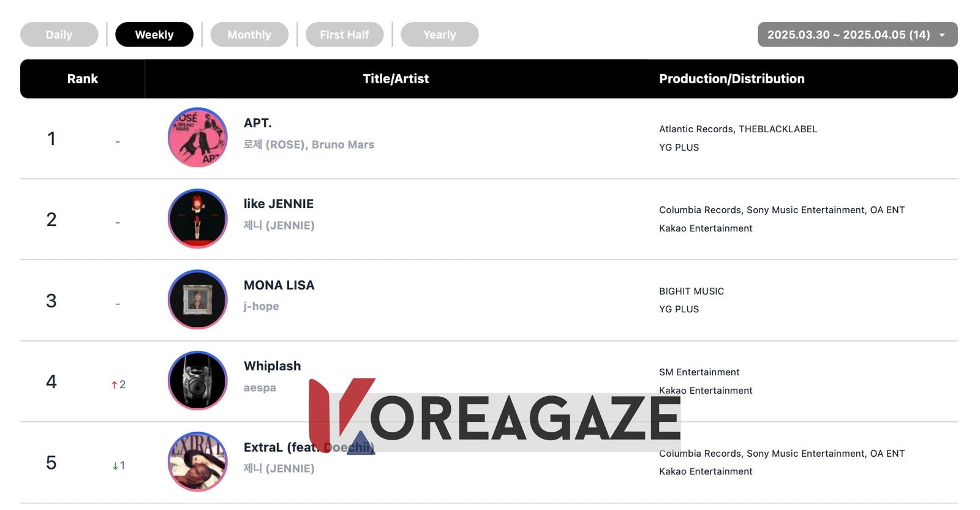Screen dimensions: 980x510
Task: Click the dropdown arrow beside date range
Action: coord(942,35)
